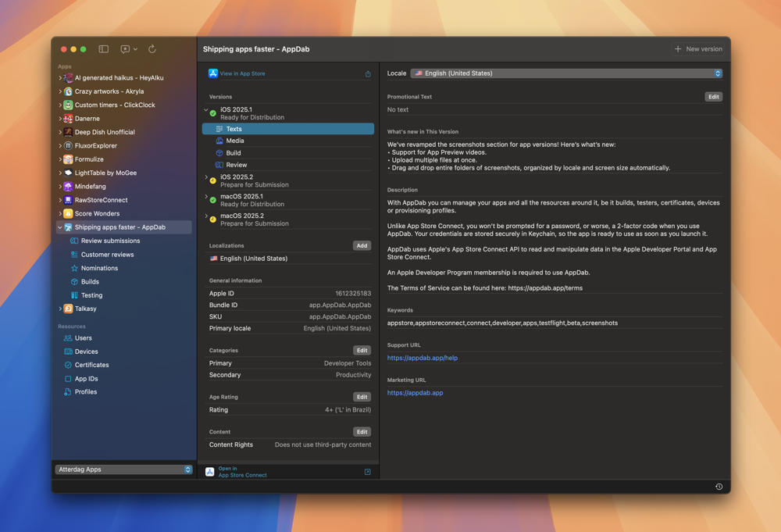Click the RawStoreConnect app icon

pos(68,200)
